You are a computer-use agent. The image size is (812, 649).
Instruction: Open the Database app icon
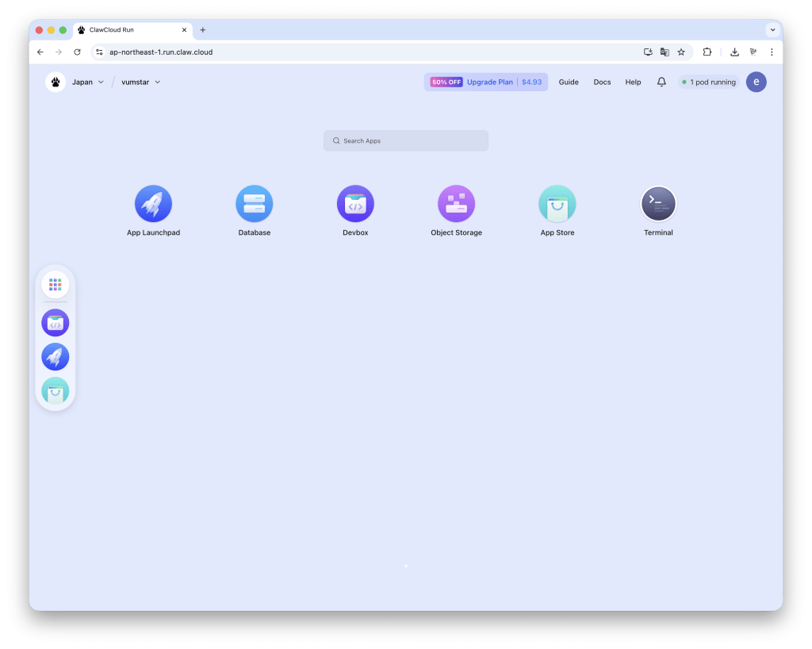(254, 204)
